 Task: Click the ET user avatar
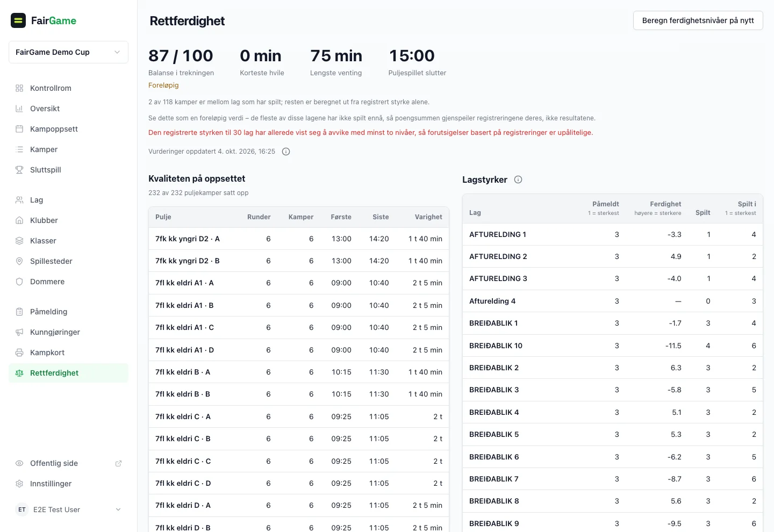(x=22, y=509)
